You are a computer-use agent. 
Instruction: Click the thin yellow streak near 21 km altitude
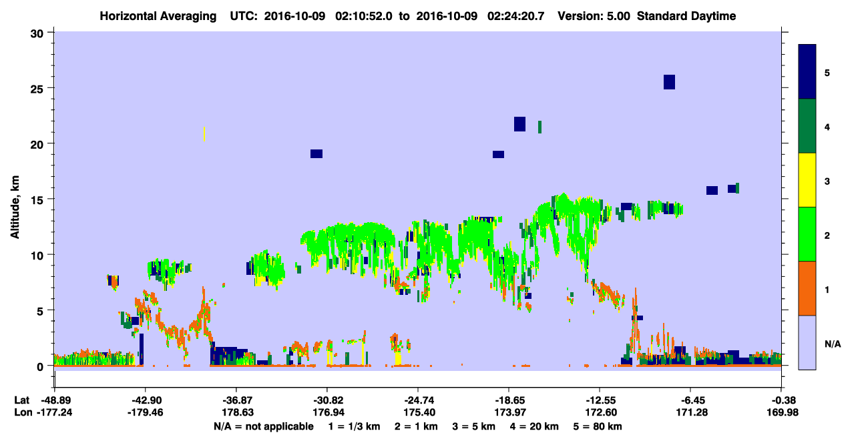click(204, 133)
